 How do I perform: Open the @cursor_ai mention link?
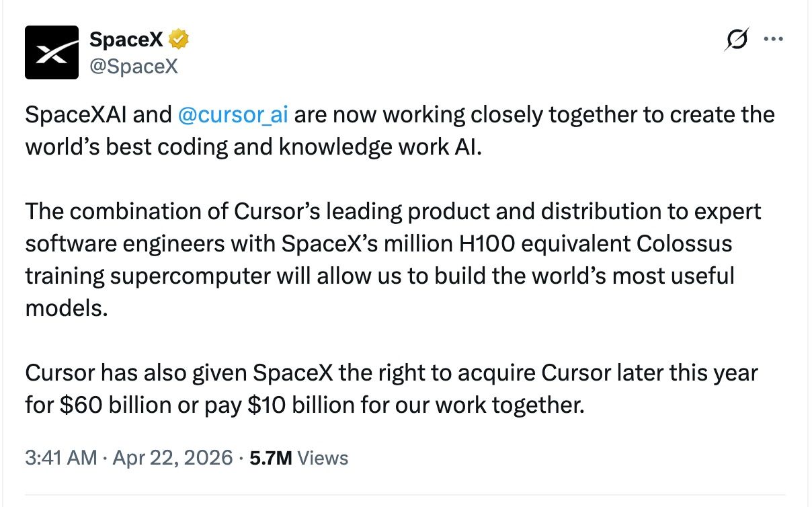(233, 115)
